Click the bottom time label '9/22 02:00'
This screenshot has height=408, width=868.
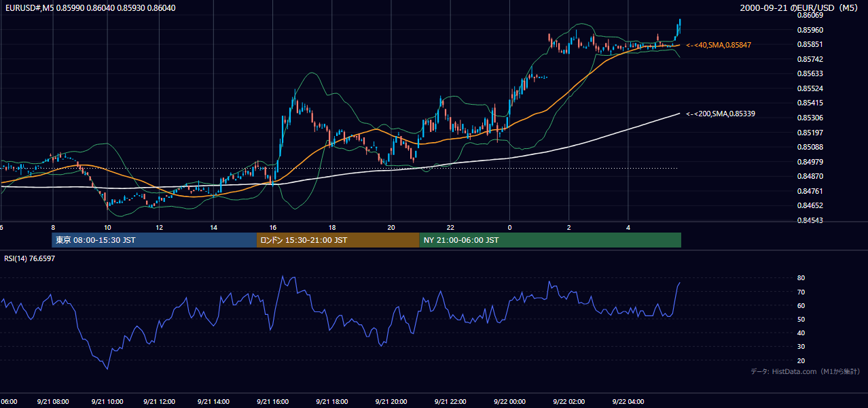pyautogui.click(x=568, y=401)
